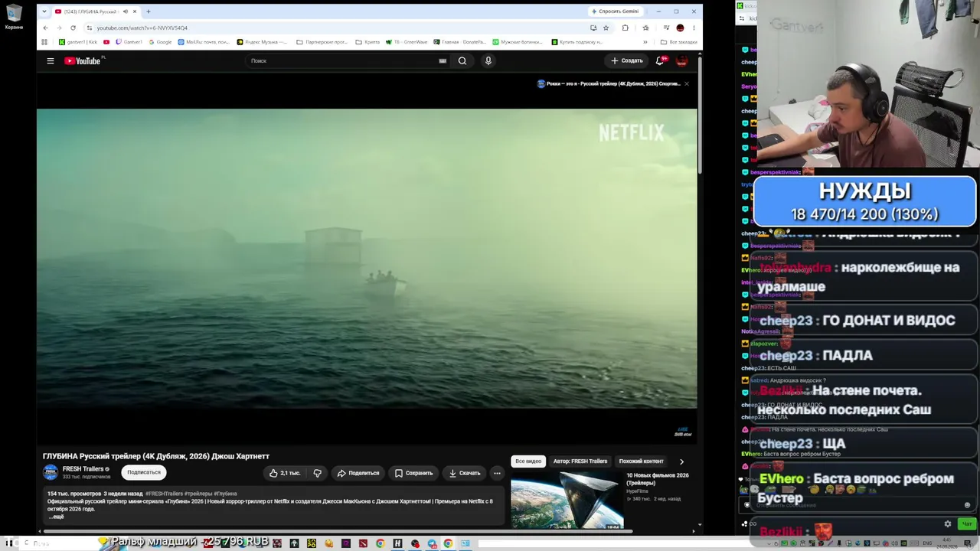The height and width of the screenshot is (551, 980).
Task: Dislike the video
Action: (x=317, y=473)
